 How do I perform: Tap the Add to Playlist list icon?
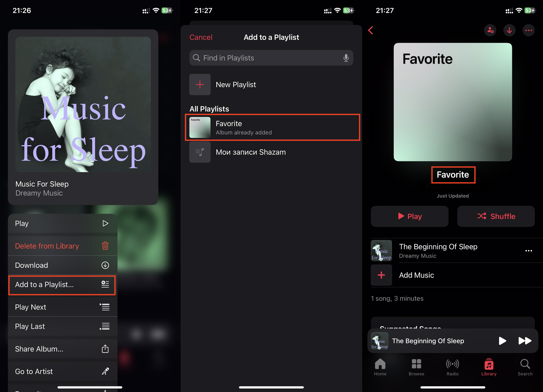(x=105, y=284)
